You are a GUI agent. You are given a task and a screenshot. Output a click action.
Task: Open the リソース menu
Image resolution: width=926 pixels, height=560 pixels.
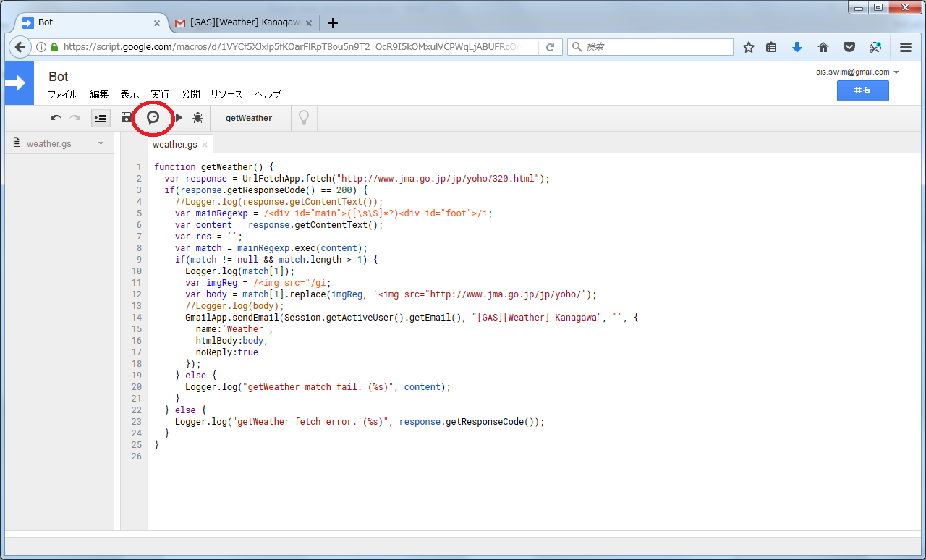(226, 94)
